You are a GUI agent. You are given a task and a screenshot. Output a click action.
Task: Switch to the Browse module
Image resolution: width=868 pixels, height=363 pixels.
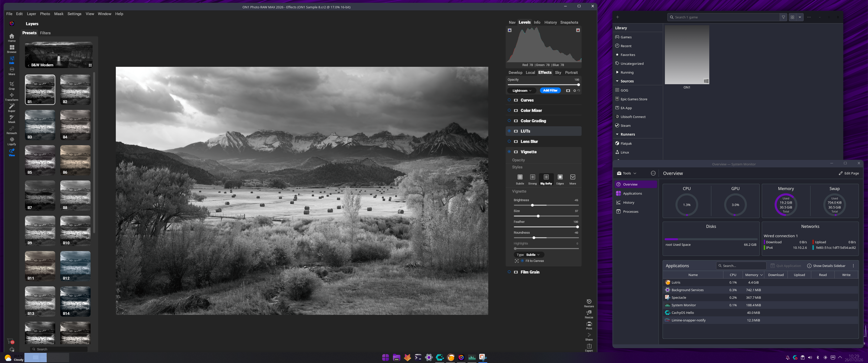click(x=12, y=49)
